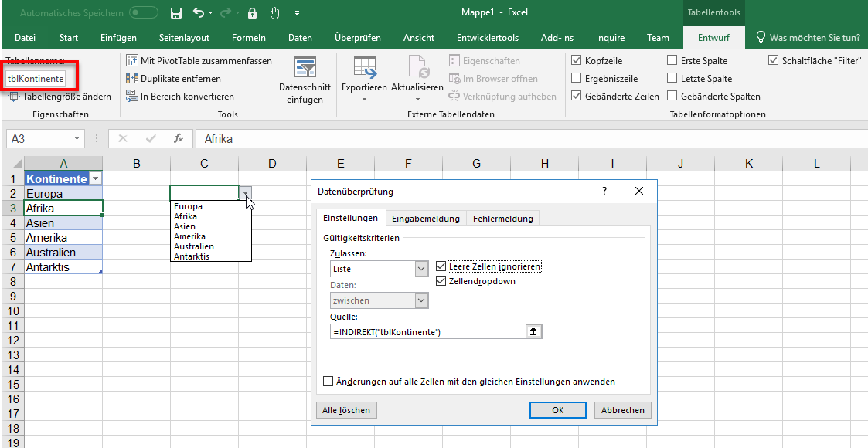This screenshot has height=448, width=868.
Task: Click Datenschnitt einfügen icon
Action: 305,68
